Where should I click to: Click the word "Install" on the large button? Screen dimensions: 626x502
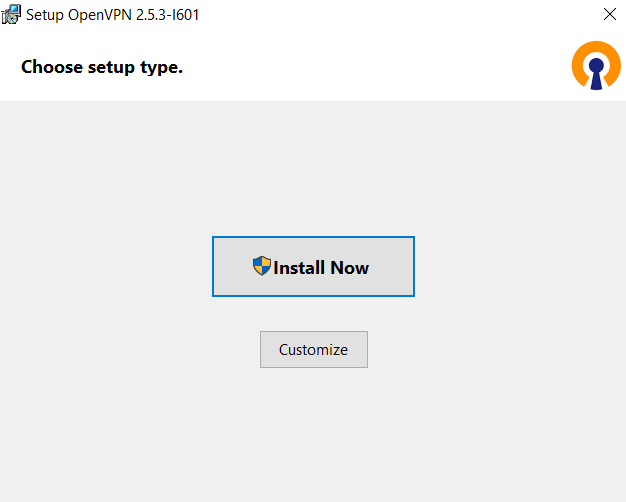tap(300, 268)
